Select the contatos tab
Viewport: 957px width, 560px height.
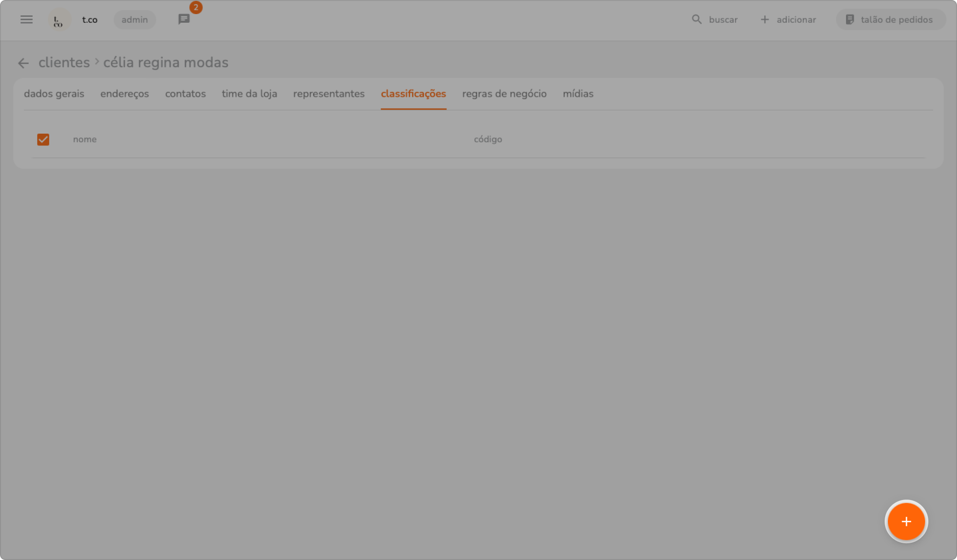185,94
